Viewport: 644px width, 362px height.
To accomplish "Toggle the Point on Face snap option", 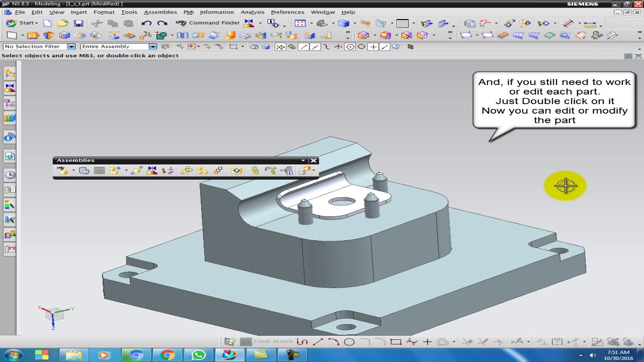I will (x=396, y=46).
